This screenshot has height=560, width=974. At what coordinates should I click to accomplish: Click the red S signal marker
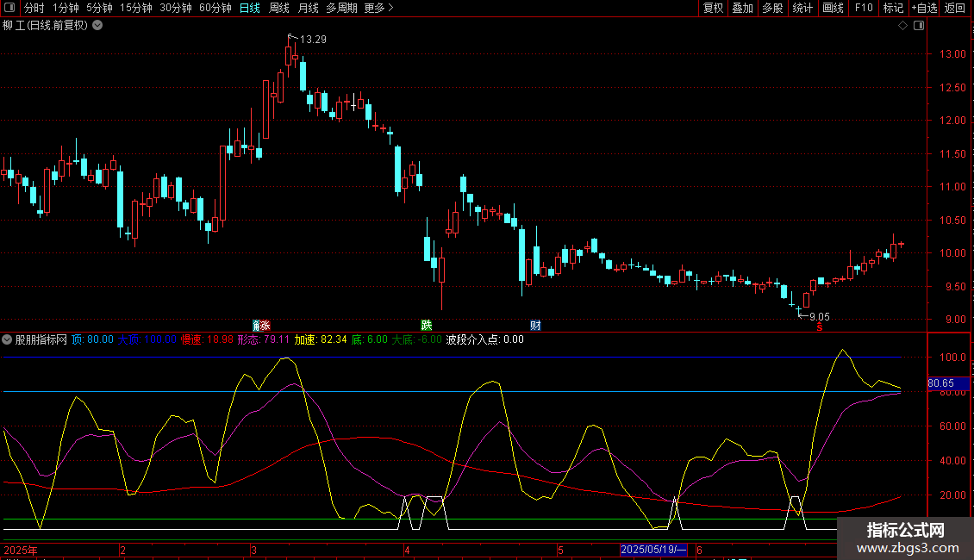[x=820, y=327]
